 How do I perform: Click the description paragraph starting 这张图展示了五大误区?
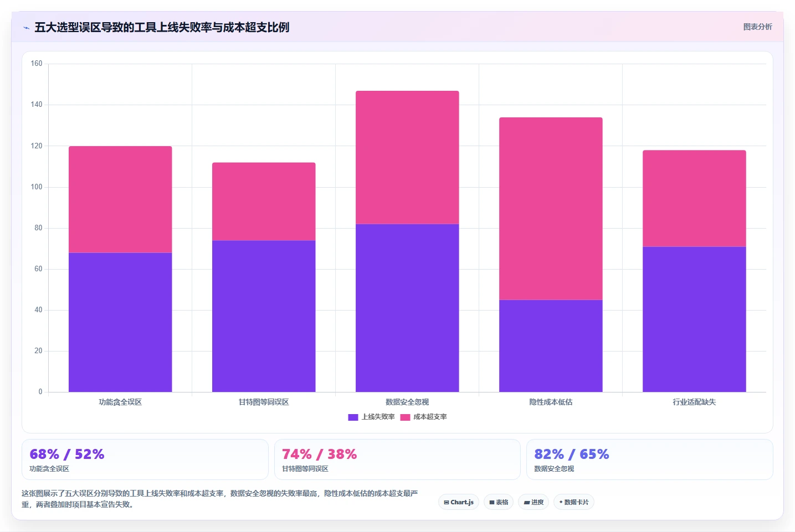220,499
